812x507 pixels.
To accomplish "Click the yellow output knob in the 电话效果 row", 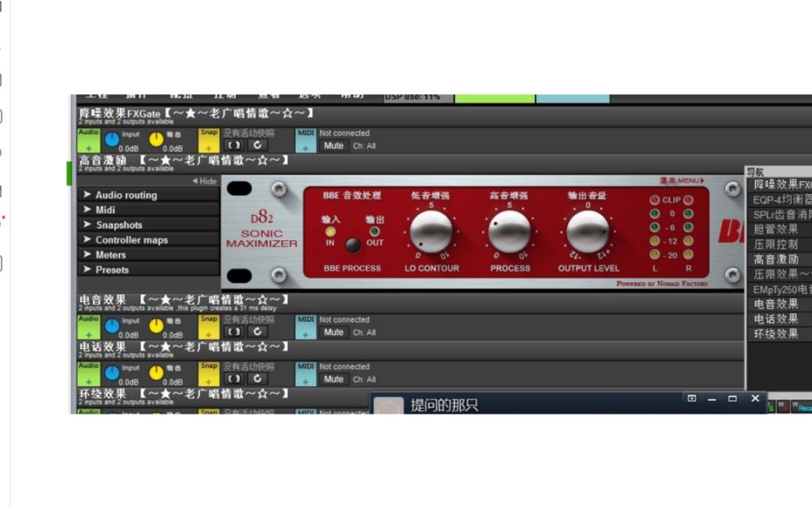I will [156, 372].
